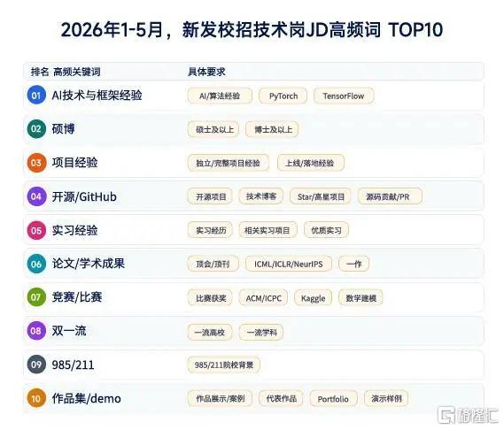504x430 pixels.
Task: Click the Kaggle tag
Action: (x=313, y=298)
